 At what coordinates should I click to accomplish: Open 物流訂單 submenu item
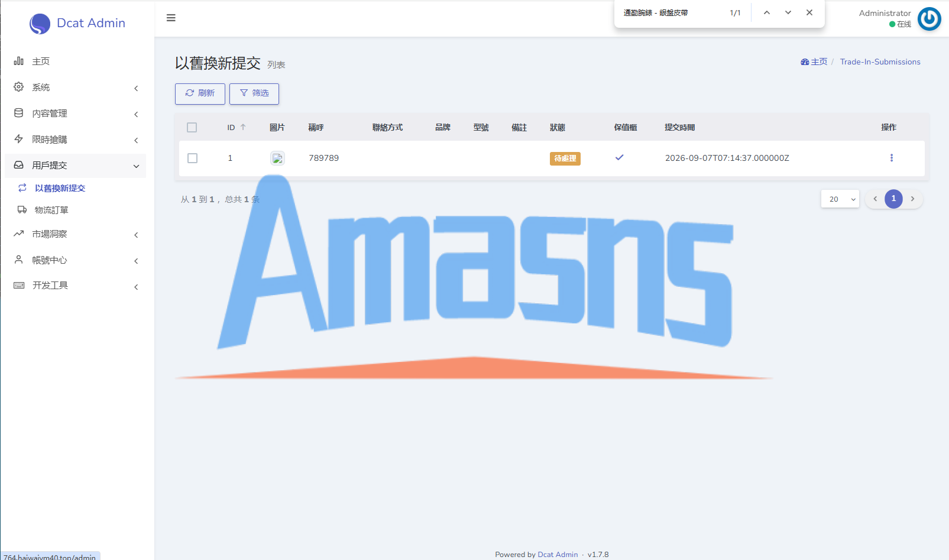point(51,210)
